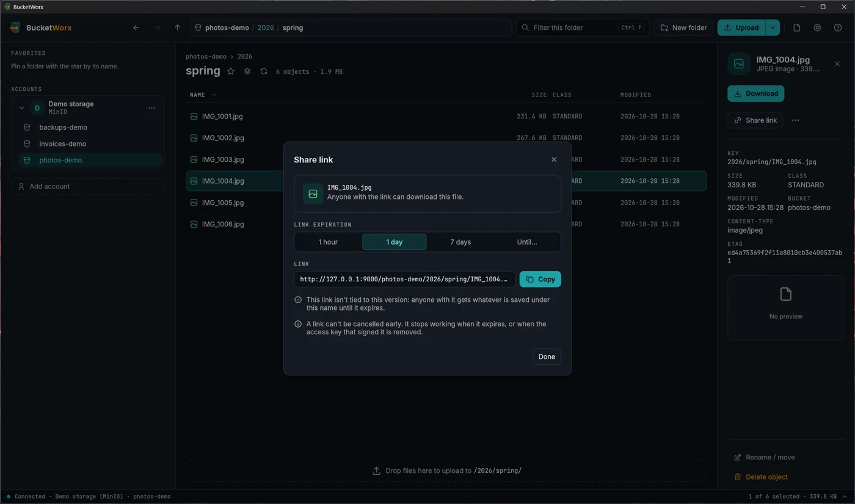The height and width of the screenshot is (504, 855).
Task: Select the IMG_1001.jpg row
Action: [x=446, y=117]
